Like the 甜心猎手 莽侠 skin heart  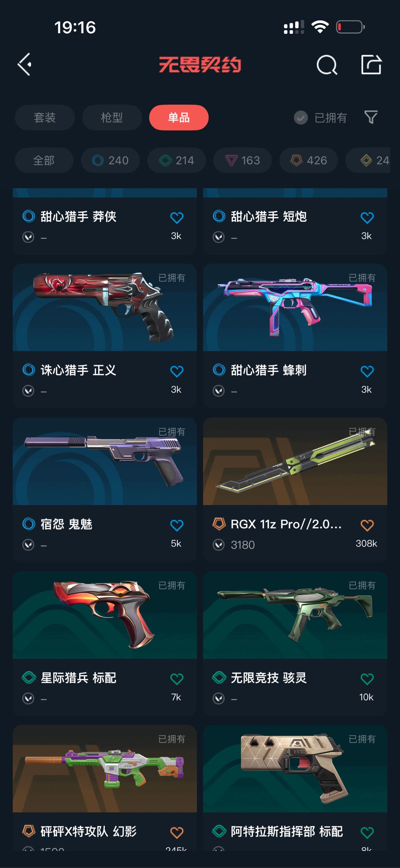(177, 218)
